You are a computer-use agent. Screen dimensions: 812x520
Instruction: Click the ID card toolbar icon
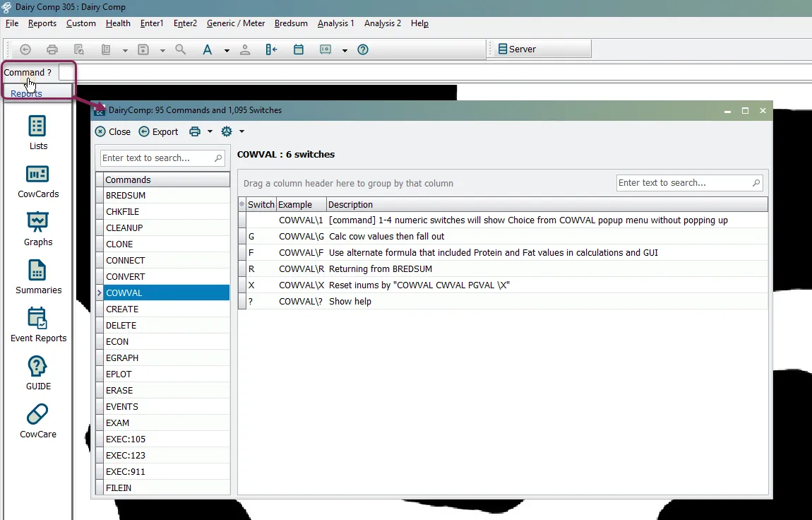[x=326, y=49]
